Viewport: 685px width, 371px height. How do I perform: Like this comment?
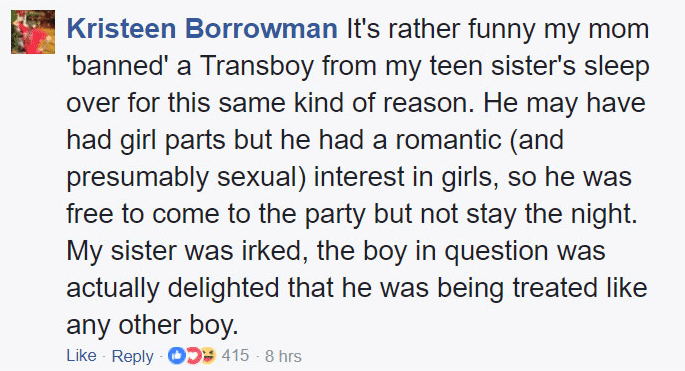click(x=81, y=356)
